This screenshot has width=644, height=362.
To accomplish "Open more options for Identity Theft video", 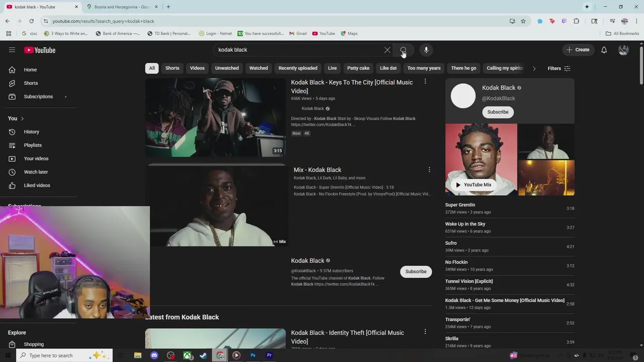I will (x=425, y=332).
